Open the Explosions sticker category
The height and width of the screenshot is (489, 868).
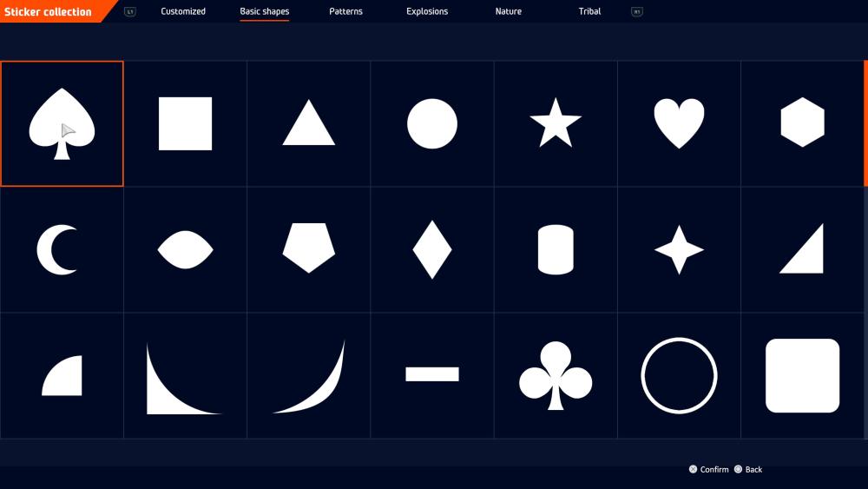pyautogui.click(x=427, y=11)
